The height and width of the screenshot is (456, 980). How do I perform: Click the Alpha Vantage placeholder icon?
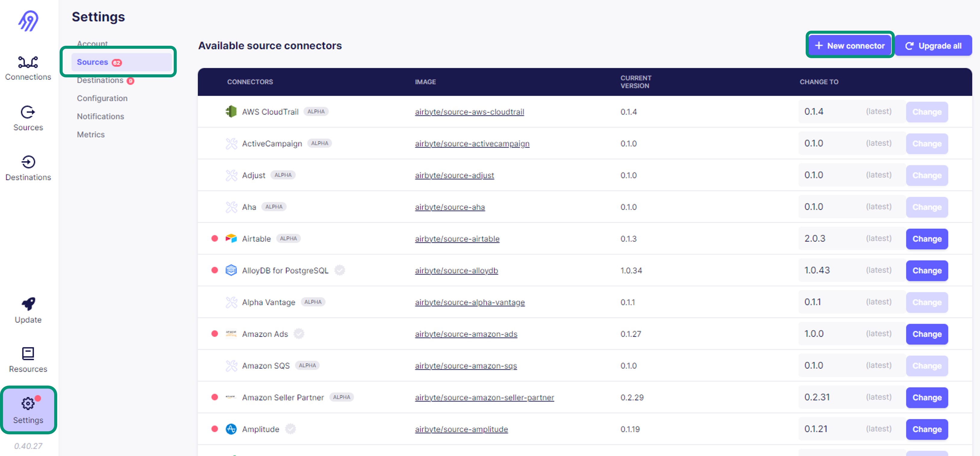pos(231,302)
